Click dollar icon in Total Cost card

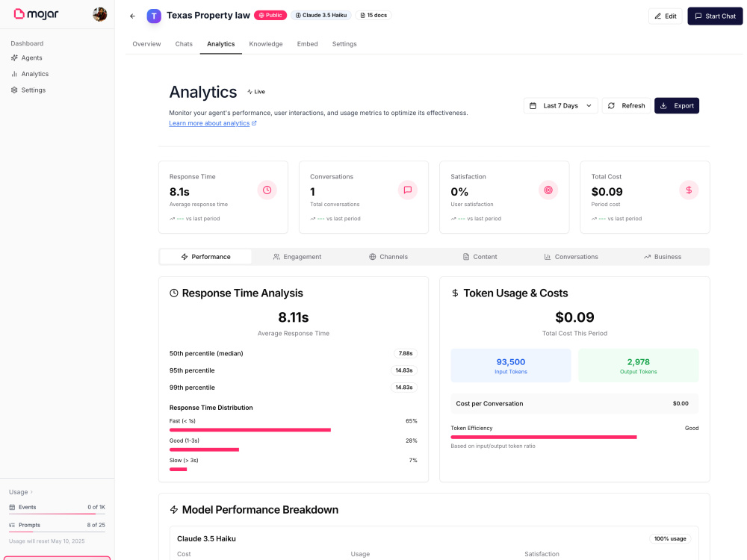tap(689, 190)
